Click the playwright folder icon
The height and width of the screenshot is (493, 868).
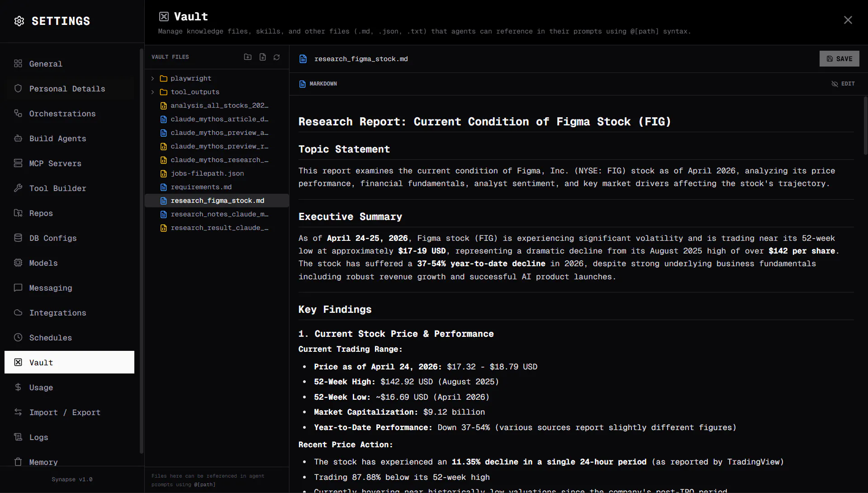[x=164, y=78]
